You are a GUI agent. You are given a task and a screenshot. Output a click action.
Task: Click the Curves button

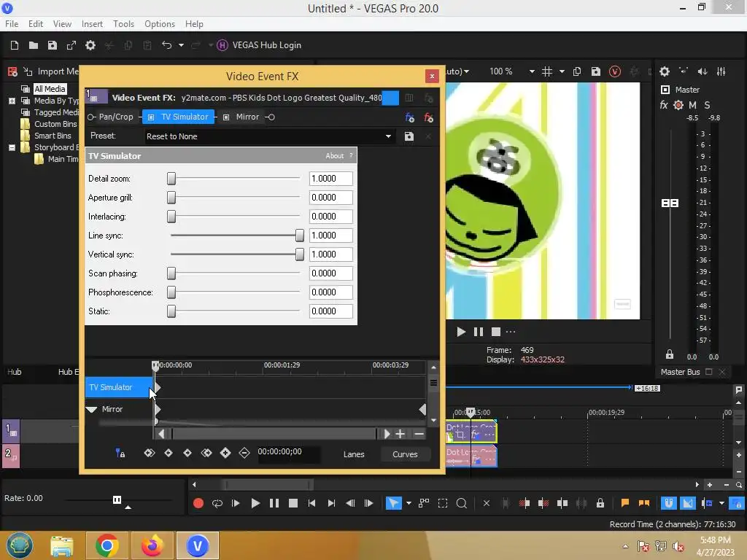pyautogui.click(x=405, y=454)
